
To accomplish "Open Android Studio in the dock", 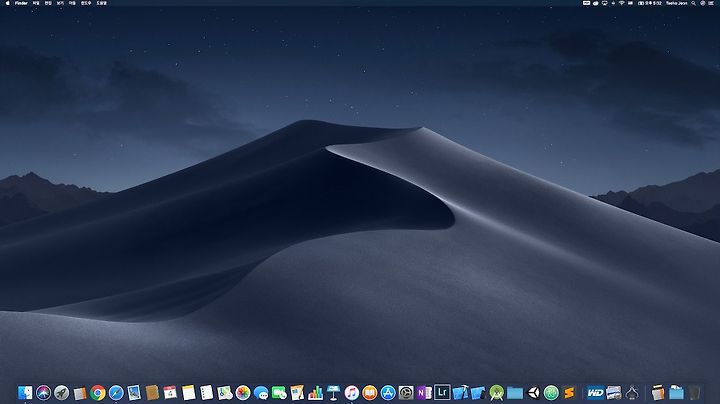I will pyautogui.click(x=497, y=393).
